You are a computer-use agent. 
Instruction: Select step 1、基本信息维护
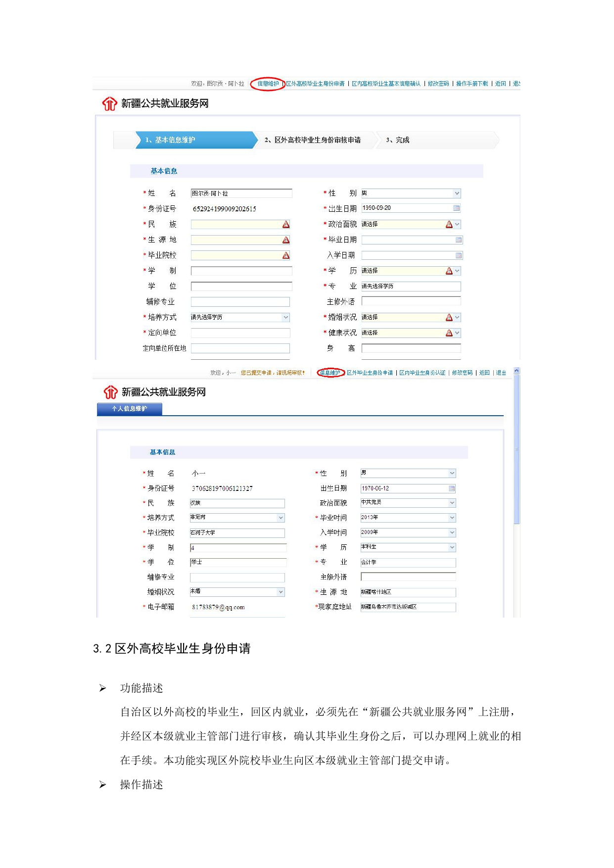pos(196,140)
